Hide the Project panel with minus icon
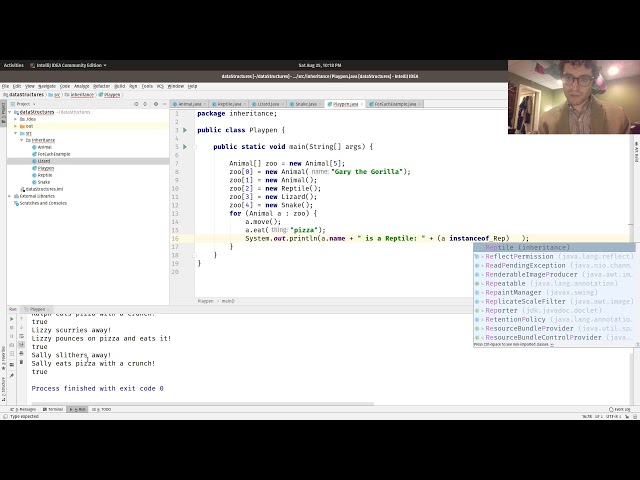This screenshot has height=480, width=640. [x=164, y=104]
